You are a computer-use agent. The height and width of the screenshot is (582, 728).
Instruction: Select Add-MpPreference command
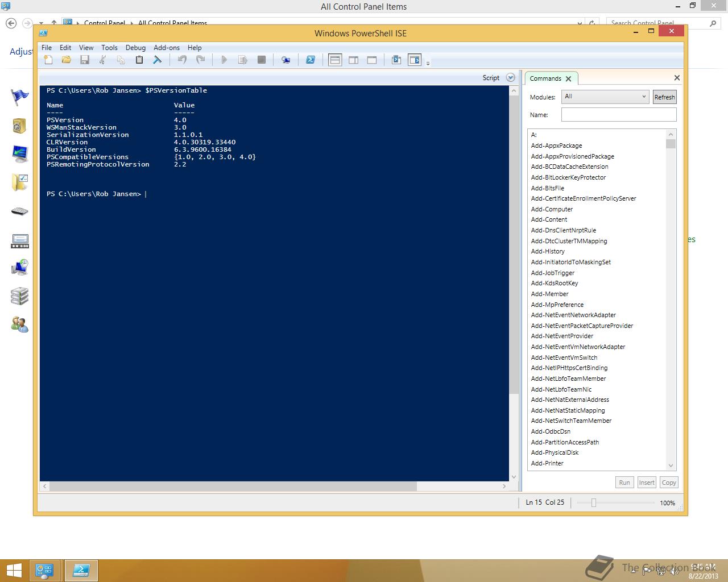pyautogui.click(x=557, y=305)
